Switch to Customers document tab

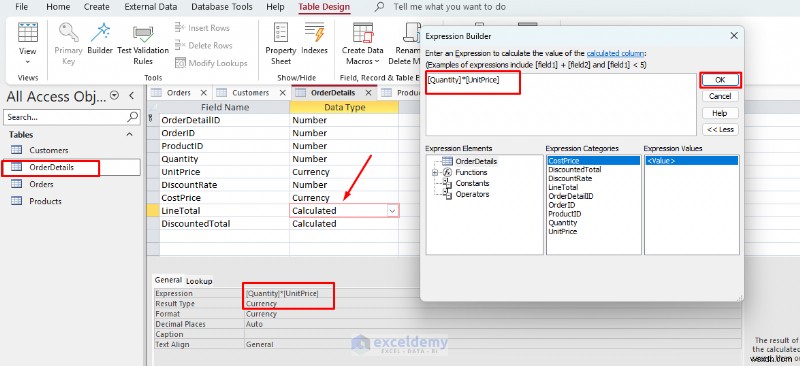point(251,93)
